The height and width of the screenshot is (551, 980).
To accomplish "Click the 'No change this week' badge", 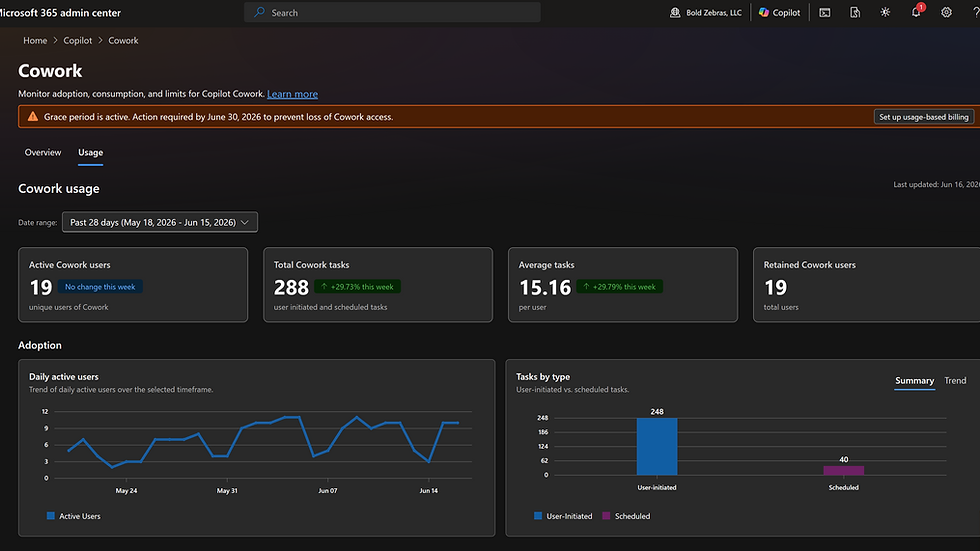I will pyautogui.click(x=100, y=287).
